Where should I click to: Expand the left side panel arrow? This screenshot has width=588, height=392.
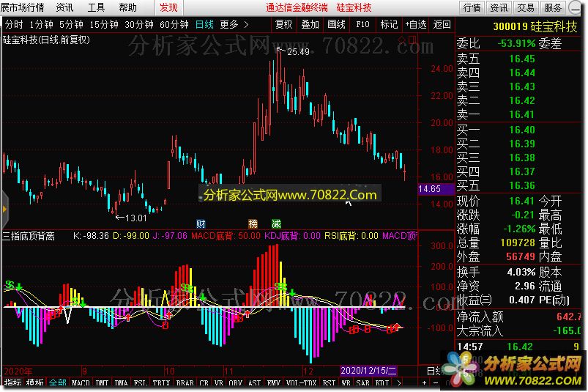point(4,210)
